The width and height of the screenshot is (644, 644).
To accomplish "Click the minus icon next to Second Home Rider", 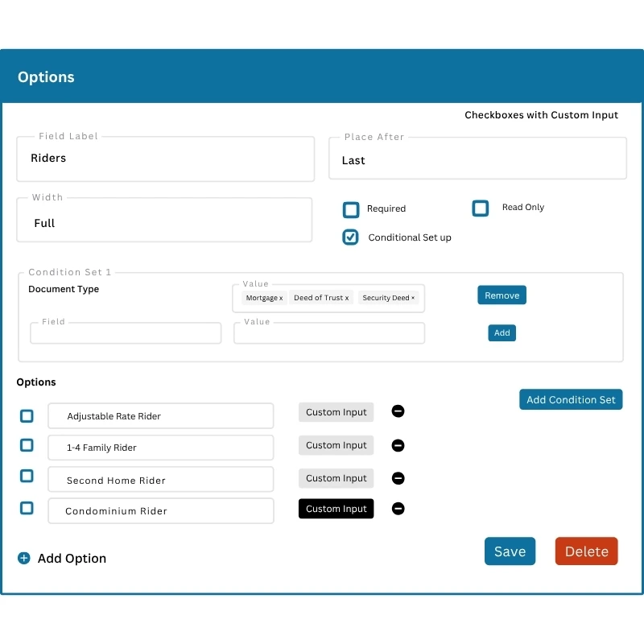I will pyautogui.click(x=398, y=477).
